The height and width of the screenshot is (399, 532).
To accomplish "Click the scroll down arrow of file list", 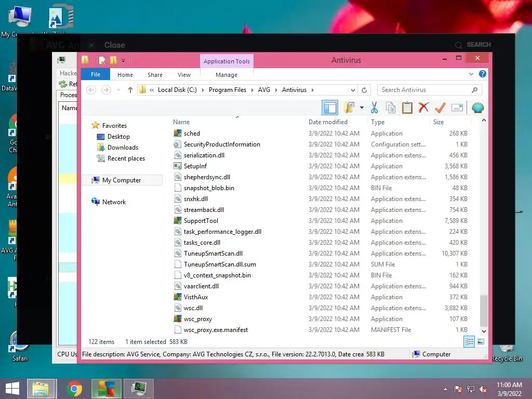I will [x=484, y=331].
